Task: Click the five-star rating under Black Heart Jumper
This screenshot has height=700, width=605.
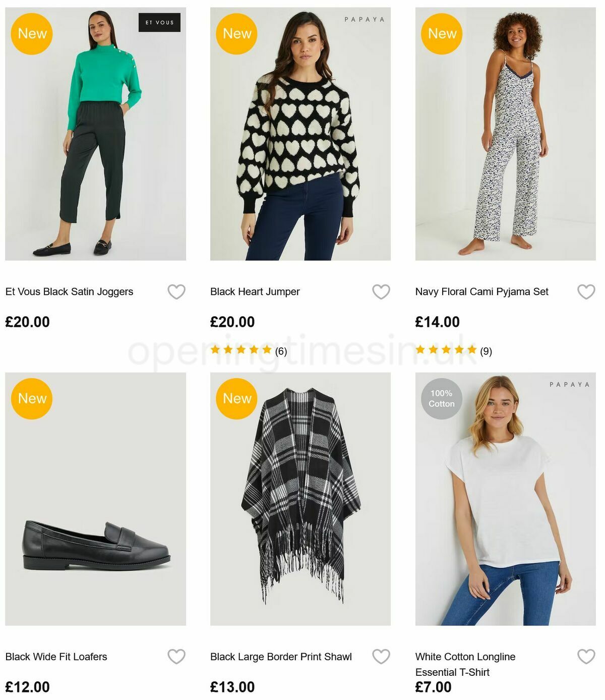Action: [240, 348]
